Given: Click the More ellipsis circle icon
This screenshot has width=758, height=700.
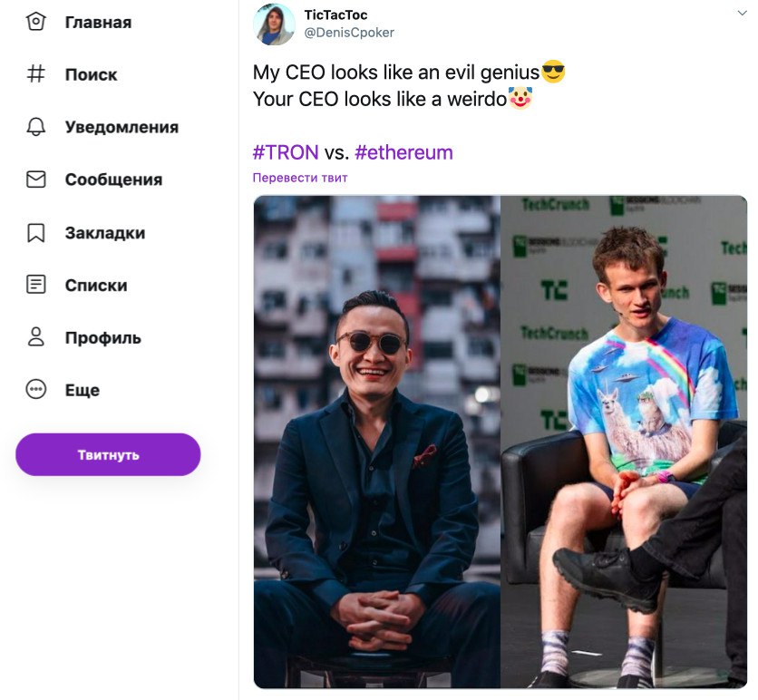Looking at the screenshot, I should (x=36, y=390).
